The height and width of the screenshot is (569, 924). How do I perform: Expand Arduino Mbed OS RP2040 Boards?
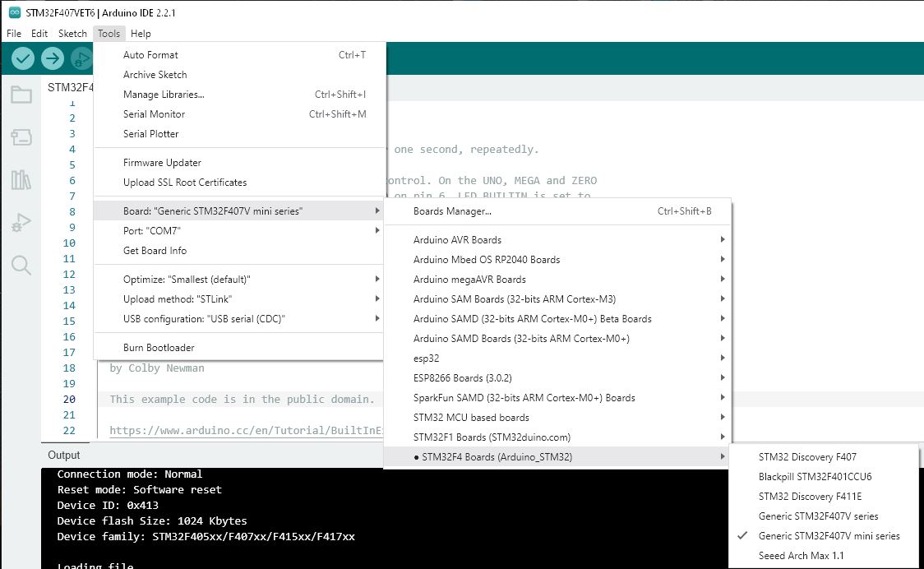point(557,260)
